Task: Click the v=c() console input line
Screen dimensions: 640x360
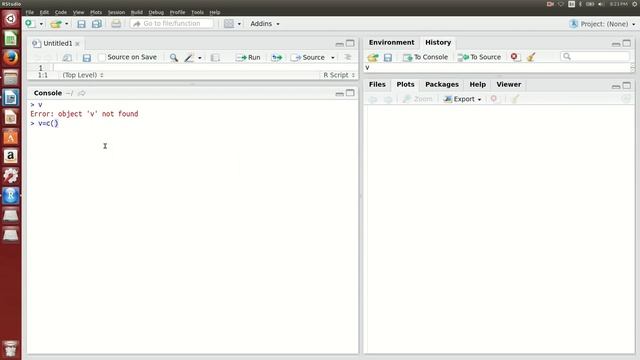Action: [48, 123]
